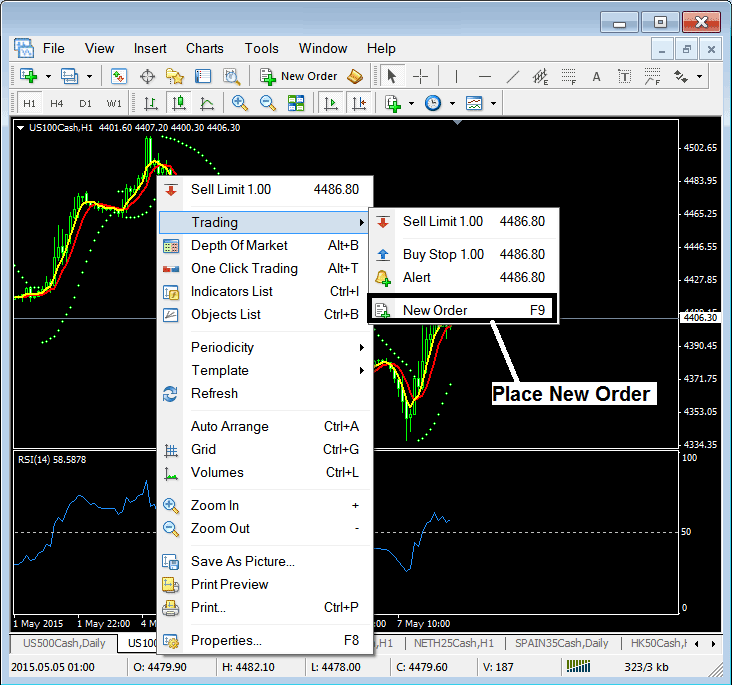Open MetaEditor via the yellow book icon

pyautogui.click(x=355, y=76)
